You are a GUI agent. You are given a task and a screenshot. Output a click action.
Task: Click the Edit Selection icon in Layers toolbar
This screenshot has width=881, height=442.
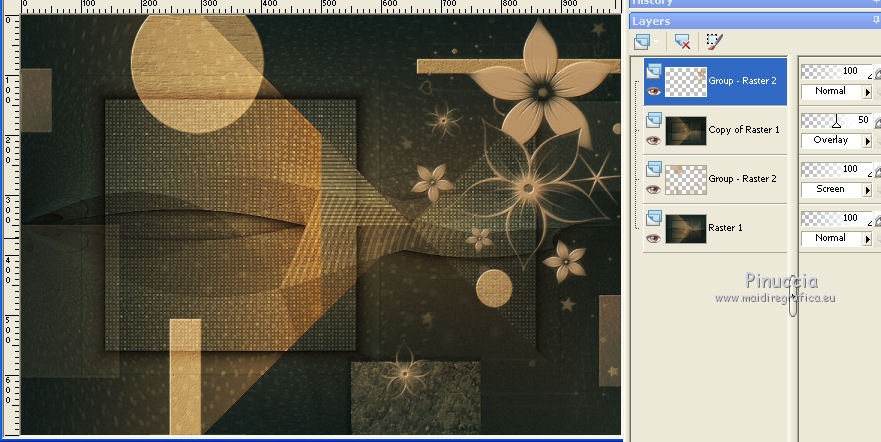click(x=713, y=41)
